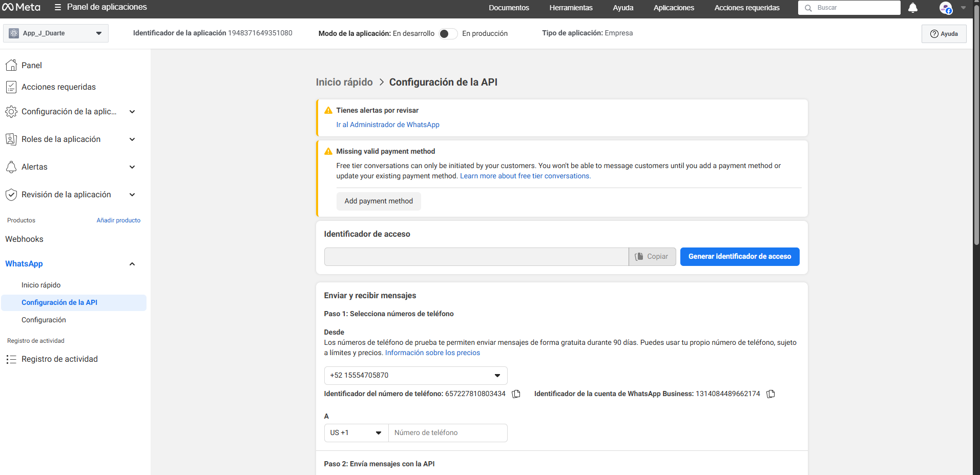Click the notifications bell icon

912,8
